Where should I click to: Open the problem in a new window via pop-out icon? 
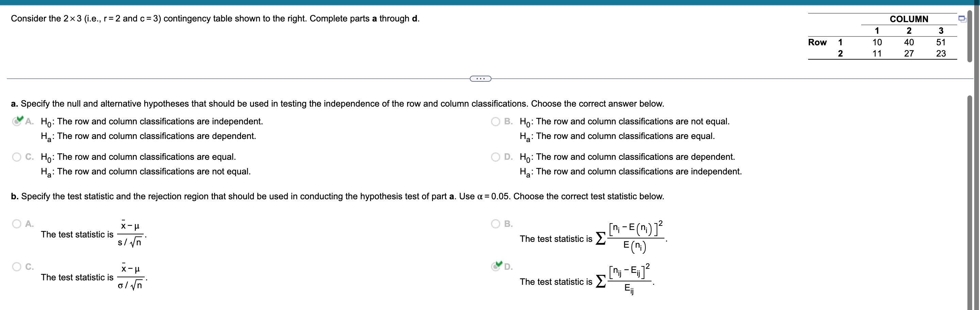point(963,18)
